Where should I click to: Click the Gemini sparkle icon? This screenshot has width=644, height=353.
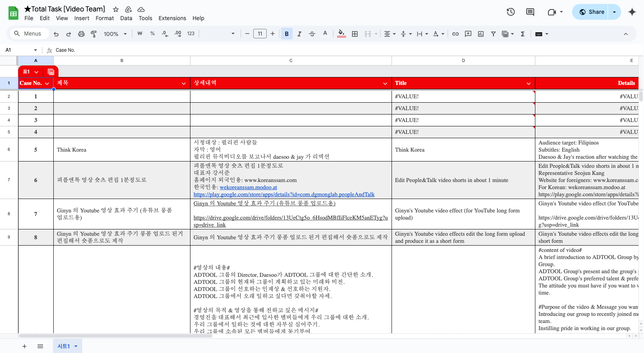pyautogui.click(x=632, y=12)
